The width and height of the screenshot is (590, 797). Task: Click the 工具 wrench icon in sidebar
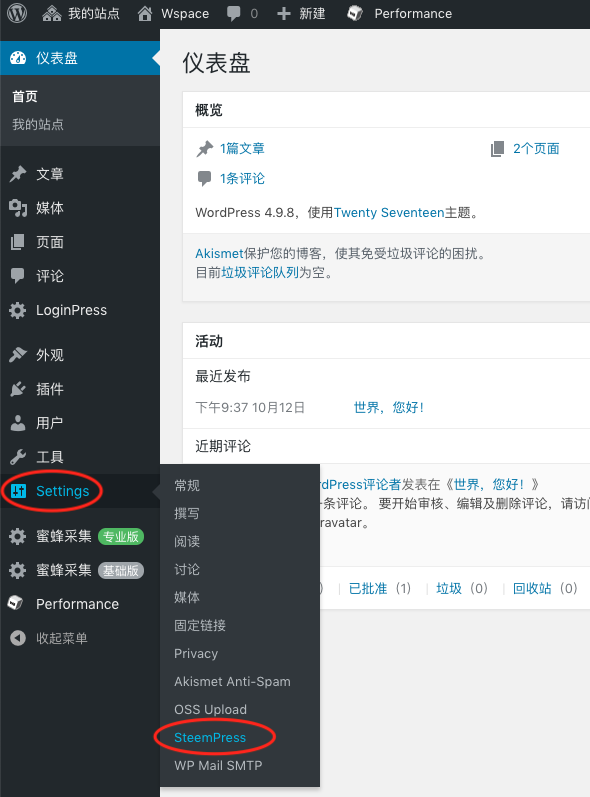(x=18, y=457)
